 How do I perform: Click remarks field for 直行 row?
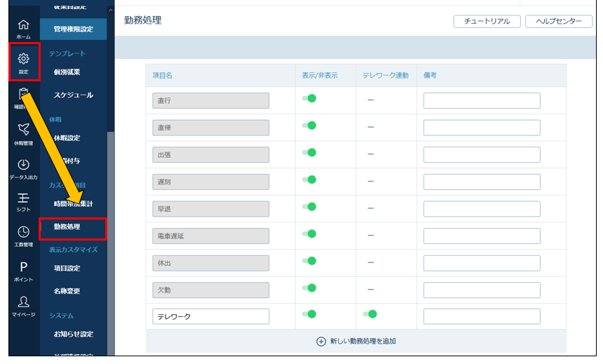[482, 100]
